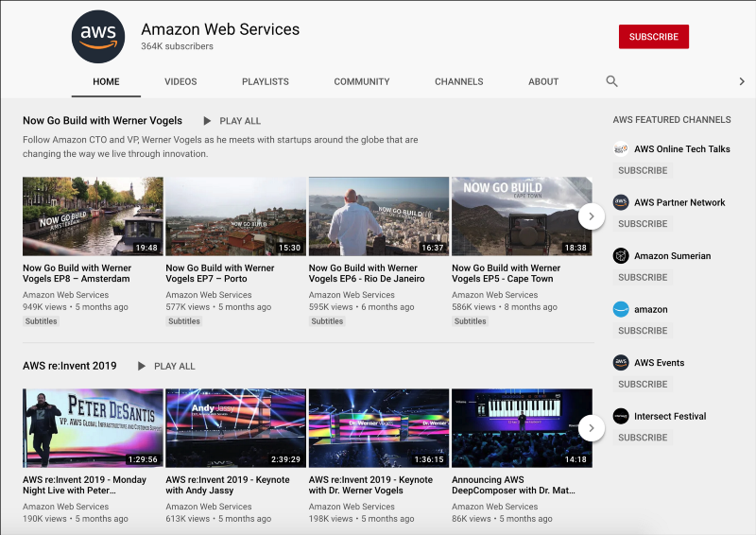
Task: Open the ABOUT tab
Action: [543, 81]
